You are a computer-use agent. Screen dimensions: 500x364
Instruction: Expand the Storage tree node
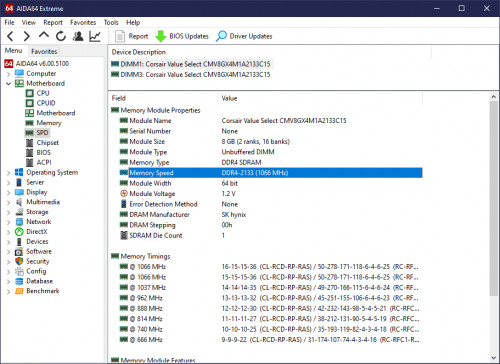click(8, 212)
